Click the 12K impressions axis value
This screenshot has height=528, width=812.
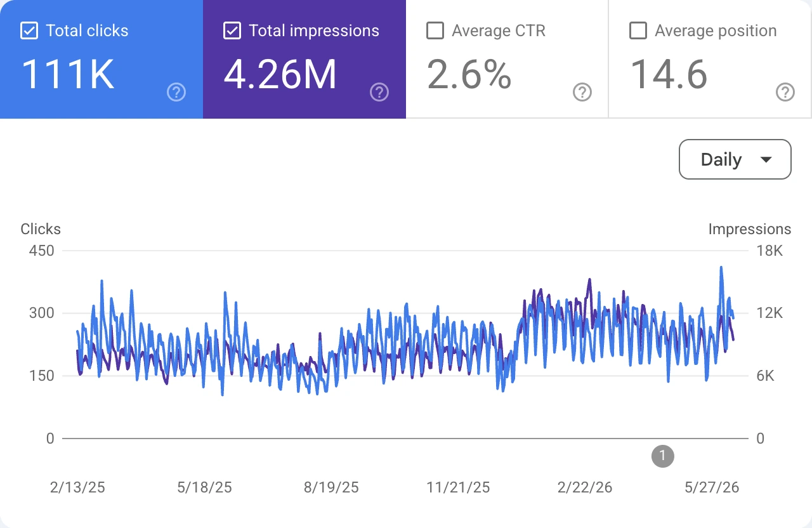tap(769, 313)
